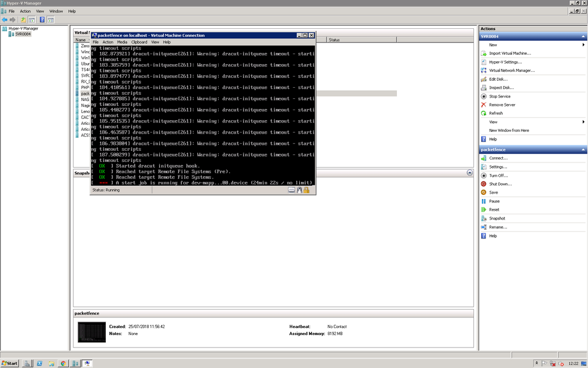
Task: Click Virtual Network Manager action
Action: 512,71
